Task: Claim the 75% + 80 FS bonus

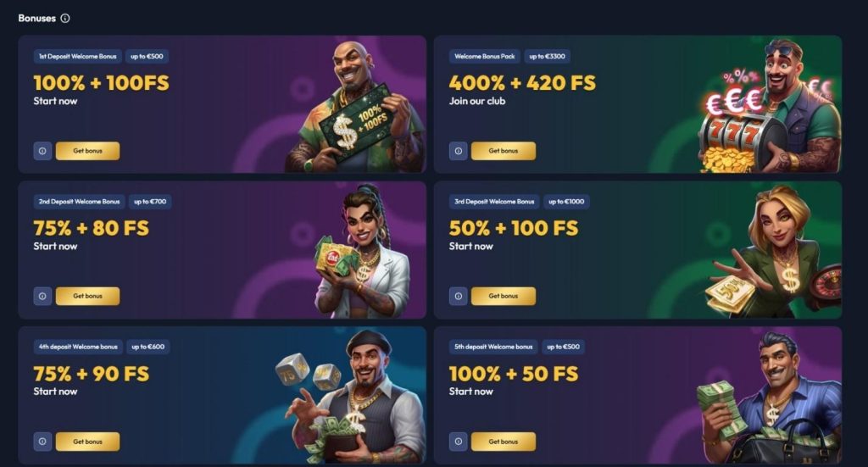Action: [87, 296]
